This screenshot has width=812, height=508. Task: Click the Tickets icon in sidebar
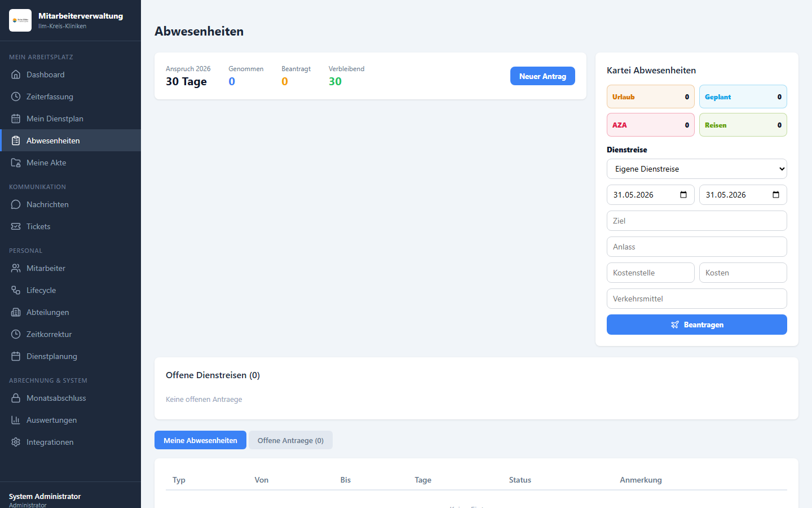(x=16, y=226)
